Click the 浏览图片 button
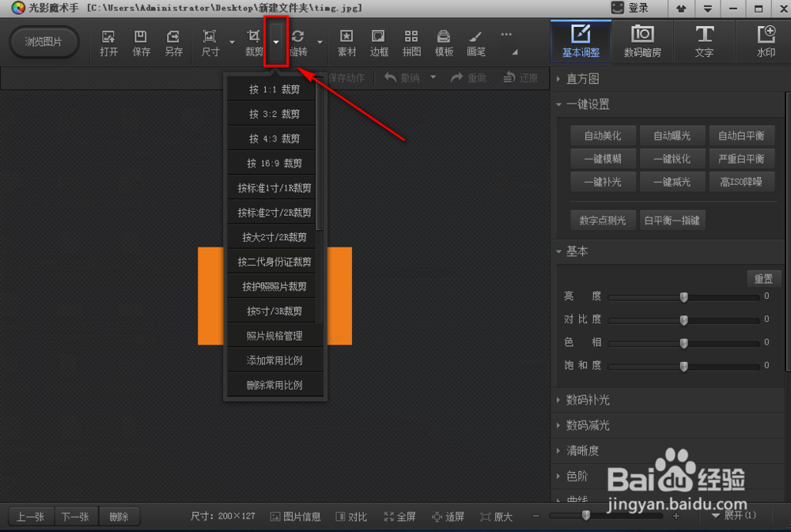 44,42
